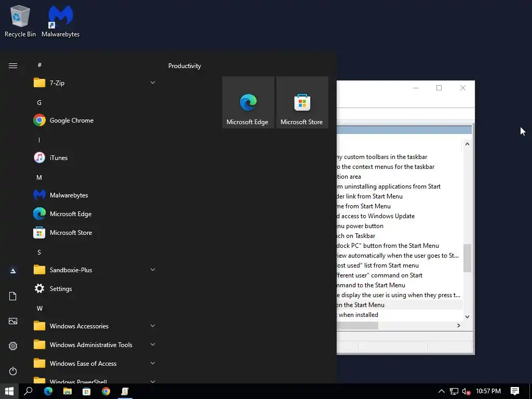
Task: Click the # section header in app list
Action: tap(39, 65)
